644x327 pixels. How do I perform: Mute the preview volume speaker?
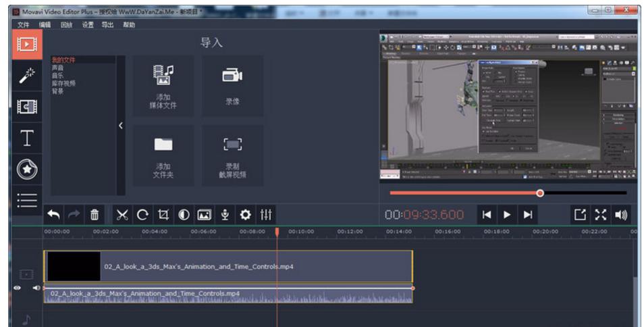(x=620, y=215)
